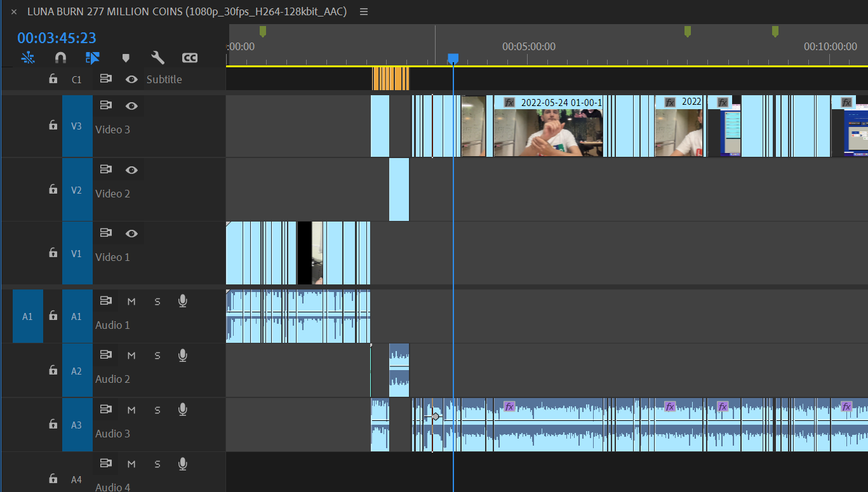Toggle sync lock on Video 1

[x=106, y=234]
